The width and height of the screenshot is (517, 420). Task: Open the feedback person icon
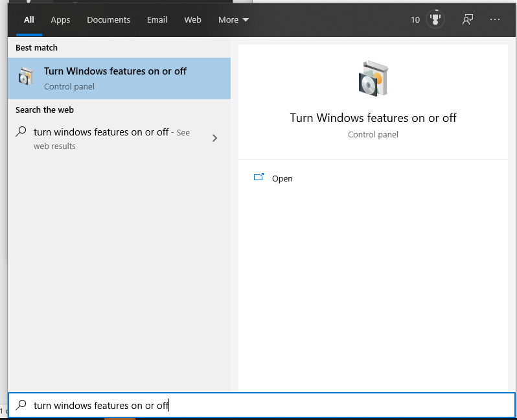pos(468,19)
